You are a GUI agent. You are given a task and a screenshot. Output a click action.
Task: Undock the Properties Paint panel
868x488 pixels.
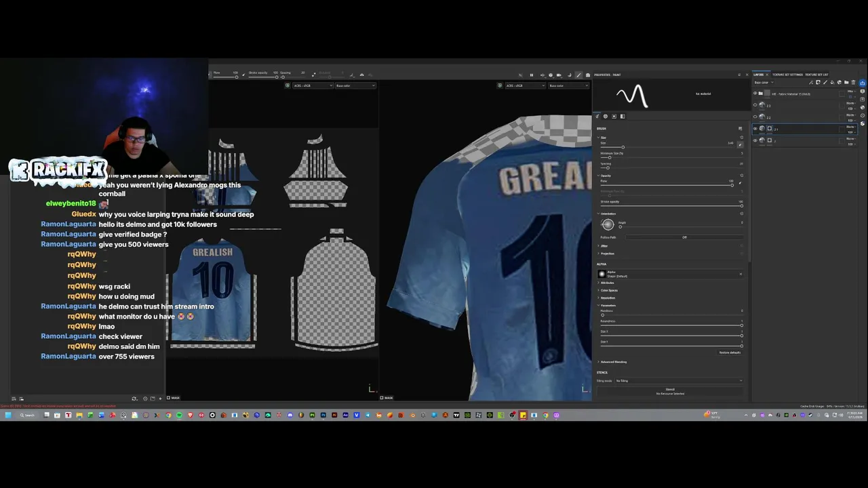[739, 75]
